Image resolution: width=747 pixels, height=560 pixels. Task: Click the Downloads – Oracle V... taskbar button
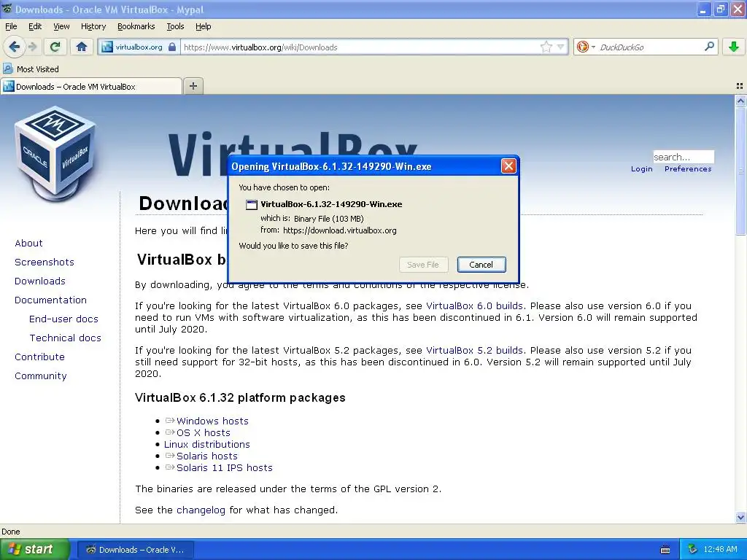point(135,550)
